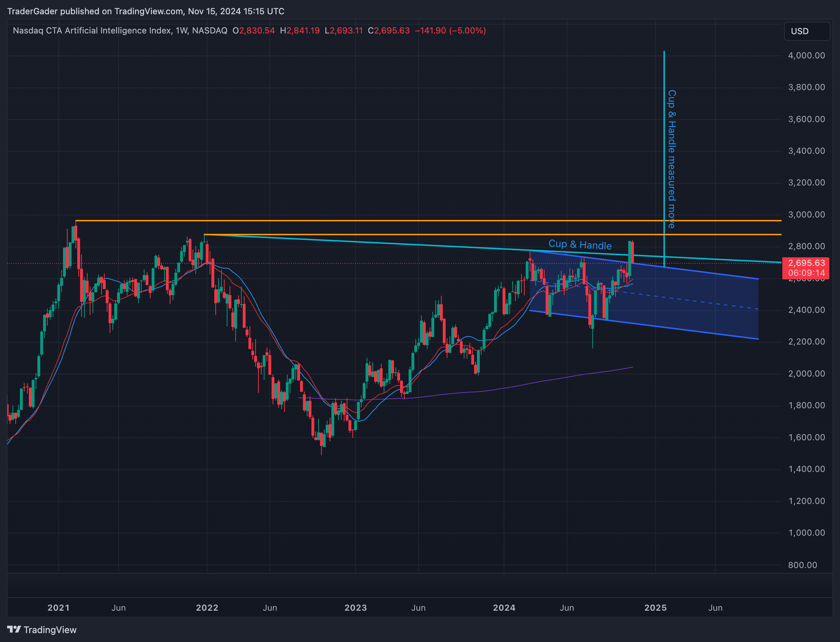Click the 1,200.00 price axis label
The width and height of the screenshot is (840, 642).
click(807, 501)
